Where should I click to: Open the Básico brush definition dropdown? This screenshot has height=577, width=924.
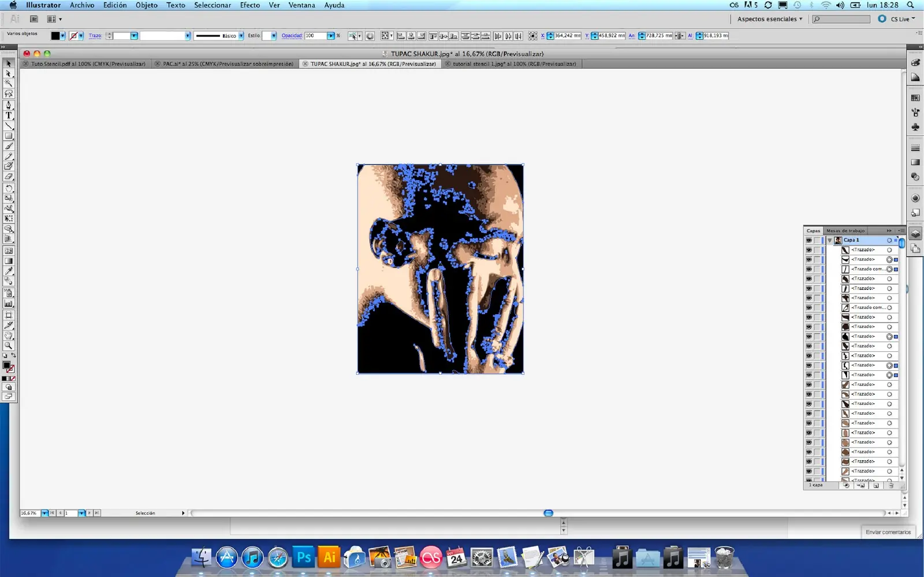pos(241,36)
